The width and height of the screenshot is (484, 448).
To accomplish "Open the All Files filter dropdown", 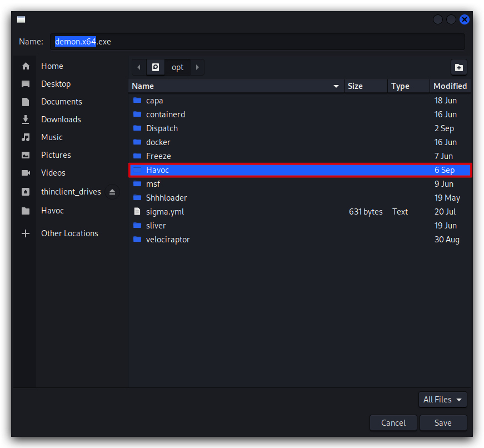I will (442, 400).
